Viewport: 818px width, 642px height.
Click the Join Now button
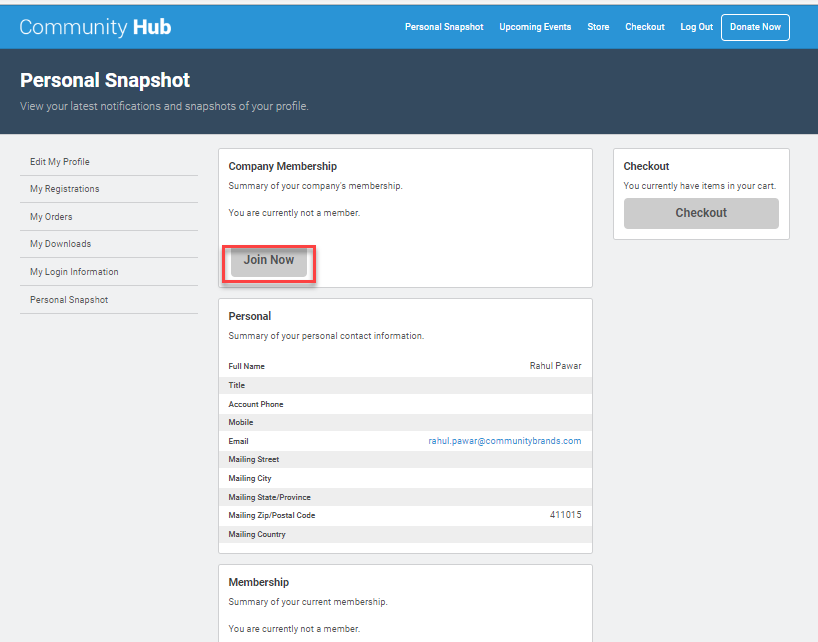coord(269,260)
